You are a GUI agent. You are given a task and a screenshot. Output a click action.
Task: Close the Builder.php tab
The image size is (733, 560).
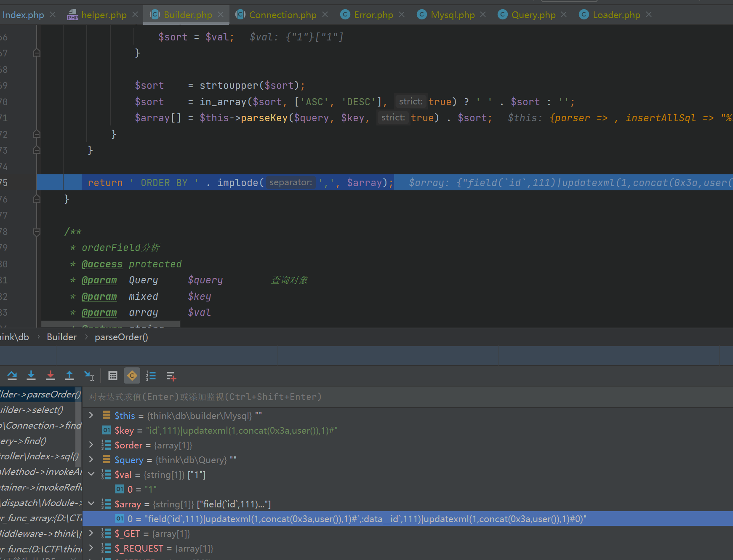(x=221, y=15)
